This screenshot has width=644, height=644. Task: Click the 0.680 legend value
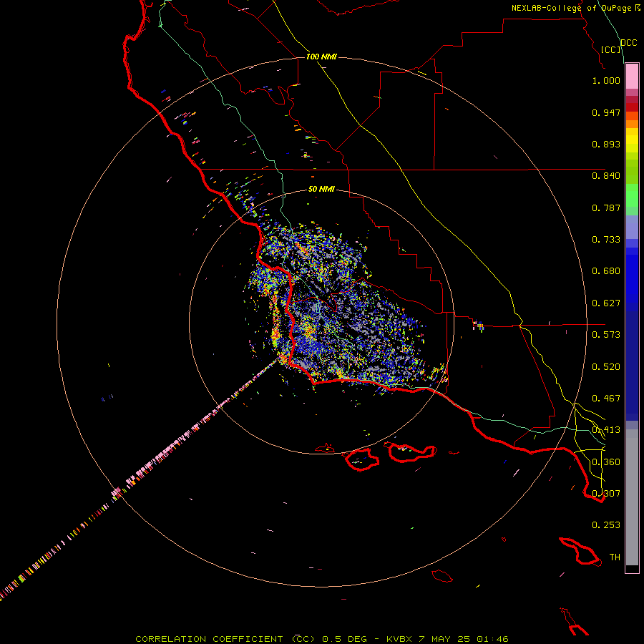coord(606,271)
